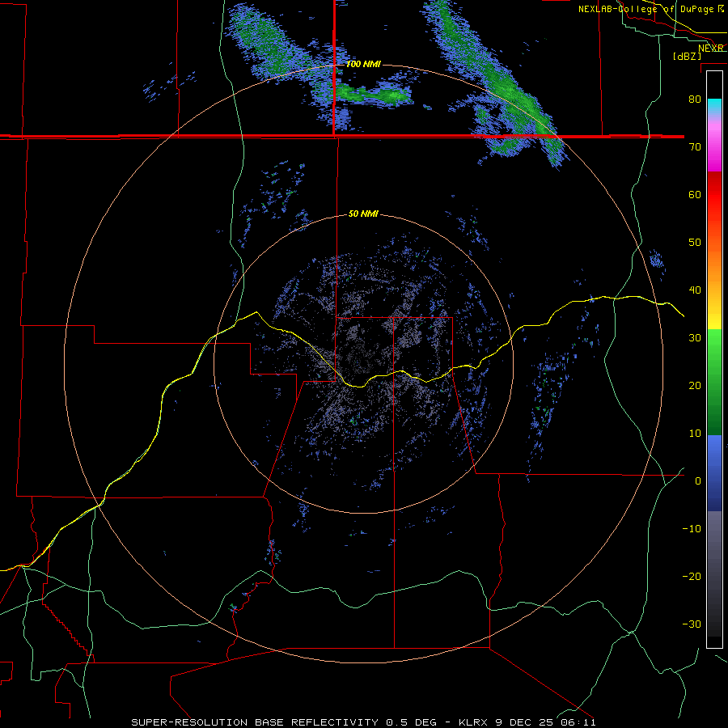This screenshot has height=728, width=728.
Task: Click the 0 value on the dBZ scale
Action: tap(698, 481)
